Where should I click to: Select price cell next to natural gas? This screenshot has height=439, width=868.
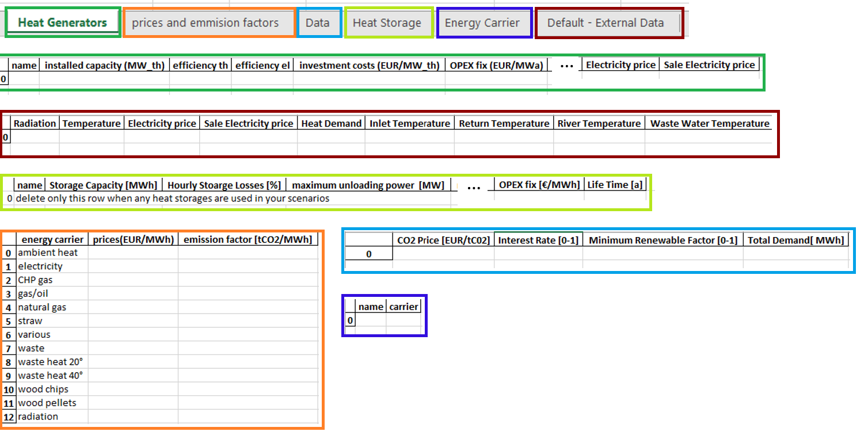[x=133, y=307]
